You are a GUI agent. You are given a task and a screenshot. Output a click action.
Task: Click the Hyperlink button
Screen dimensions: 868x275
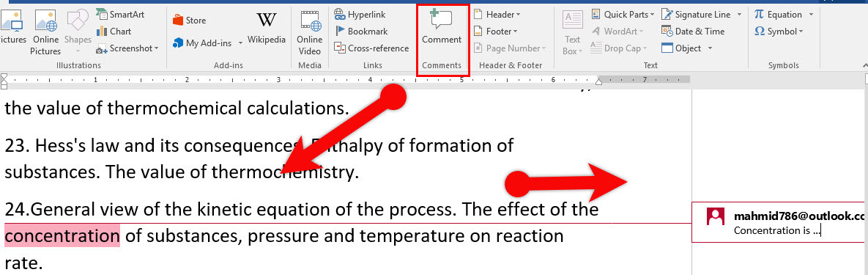click(x=360, y=15)
